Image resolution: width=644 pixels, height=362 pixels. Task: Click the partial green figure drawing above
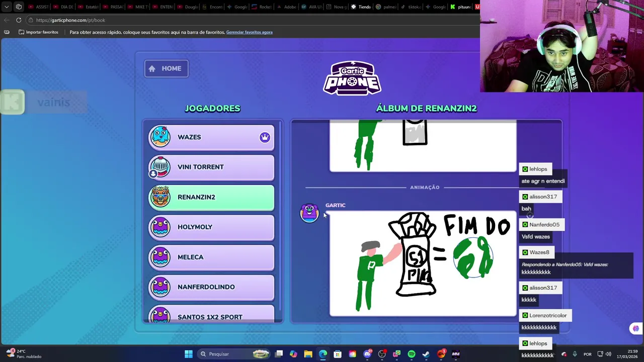click(x=423, y=146)
